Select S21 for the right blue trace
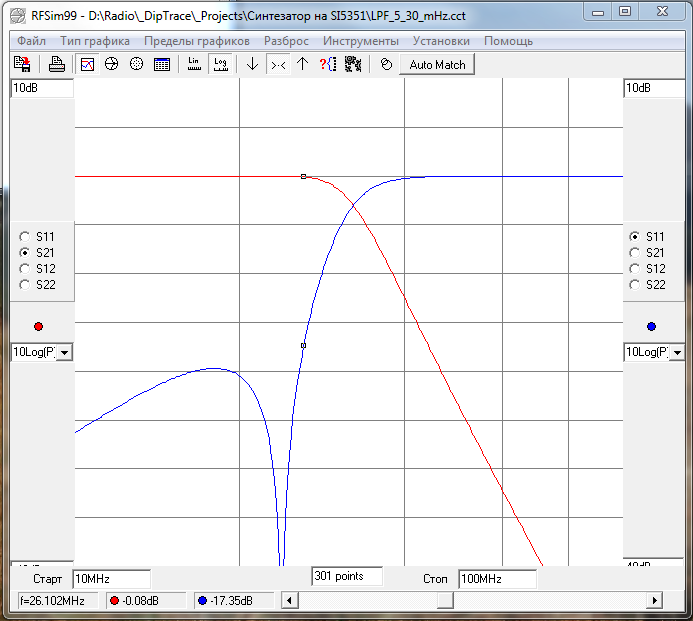The image size is (693, 621). click(635, 253)
